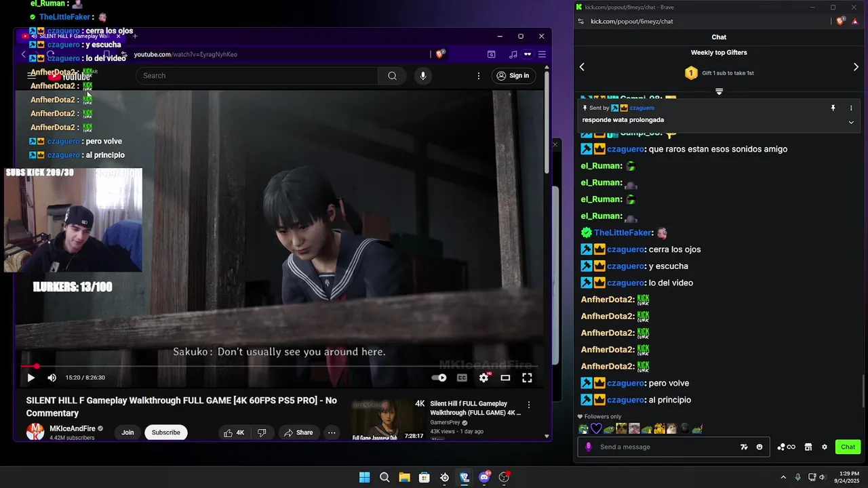Open a new browser tab
Image resolution: width=868 pixels, height=488 pixels.
coord(135,36)
